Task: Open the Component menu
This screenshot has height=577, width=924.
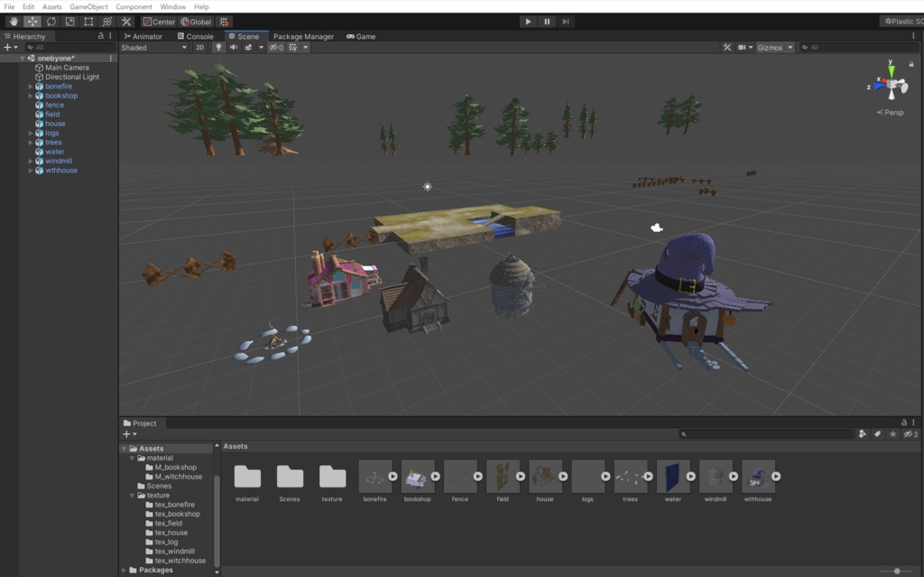Action: [x=134, y=6]
